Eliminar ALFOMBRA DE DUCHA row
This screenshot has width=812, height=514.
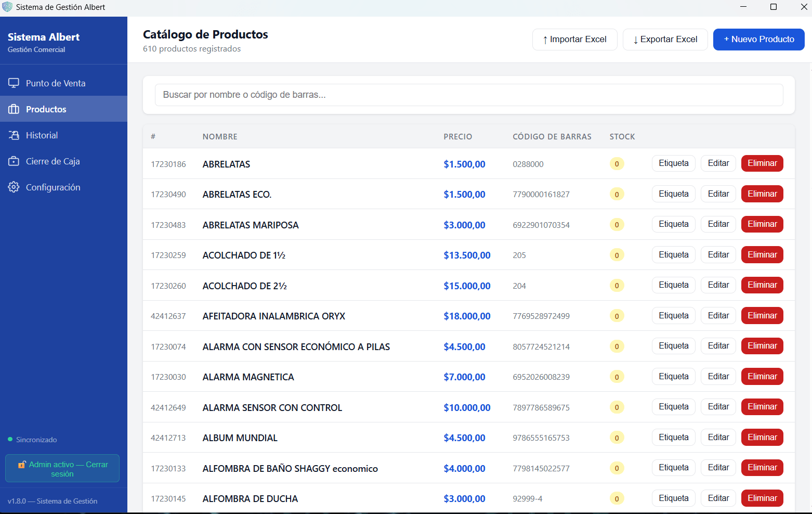(x=762, y=498)
